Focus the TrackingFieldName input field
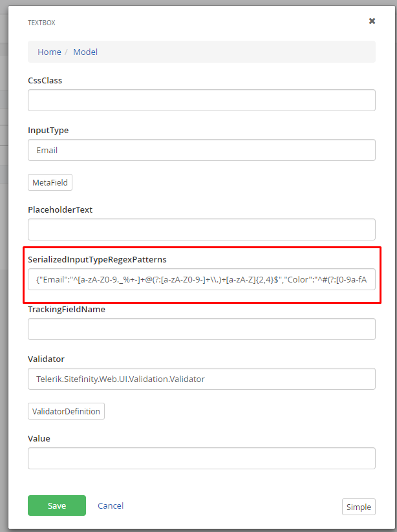The width and height of the screenshot is (397, 532). 201,329
